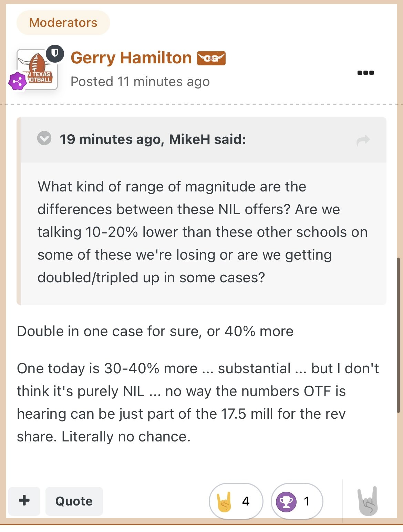Screen dimensions: 403x532
Task: Open Gerry Hamilton's profile link
Action: click(131, 58)
